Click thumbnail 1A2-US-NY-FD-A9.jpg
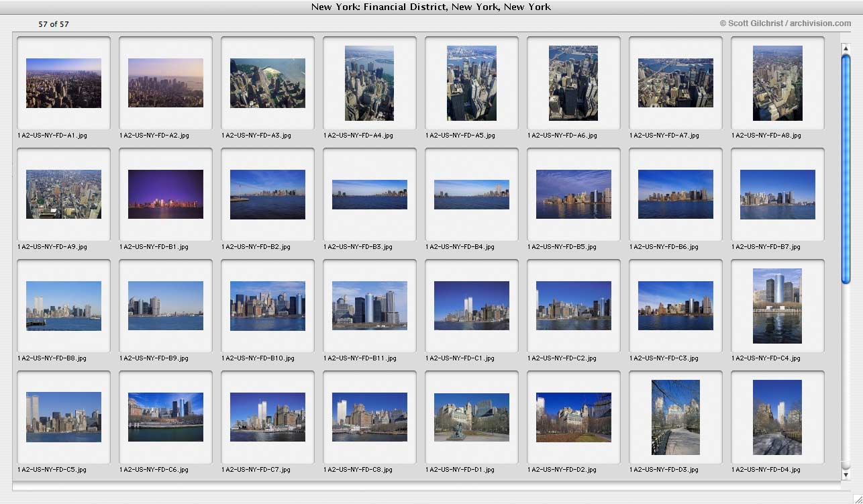The height and width of the screenshot is (504, 863). click(64, 195)
